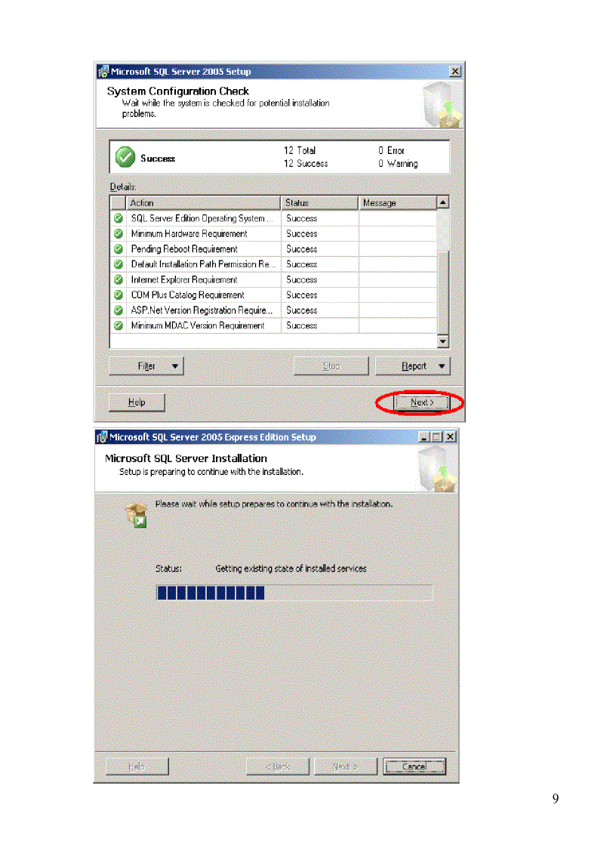Cancel the Express Edition installation
The width and height of the screenshot is (616, 848).
coord(414,766)
